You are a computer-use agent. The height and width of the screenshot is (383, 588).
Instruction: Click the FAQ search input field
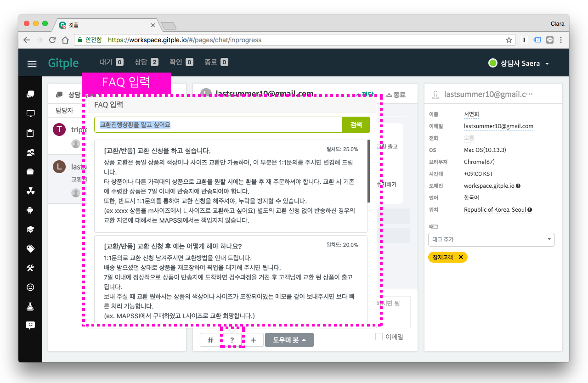click(218, 124)
